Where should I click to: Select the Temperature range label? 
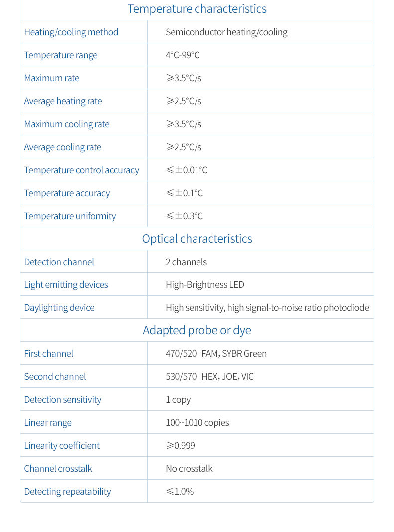(x=61, y=55)
